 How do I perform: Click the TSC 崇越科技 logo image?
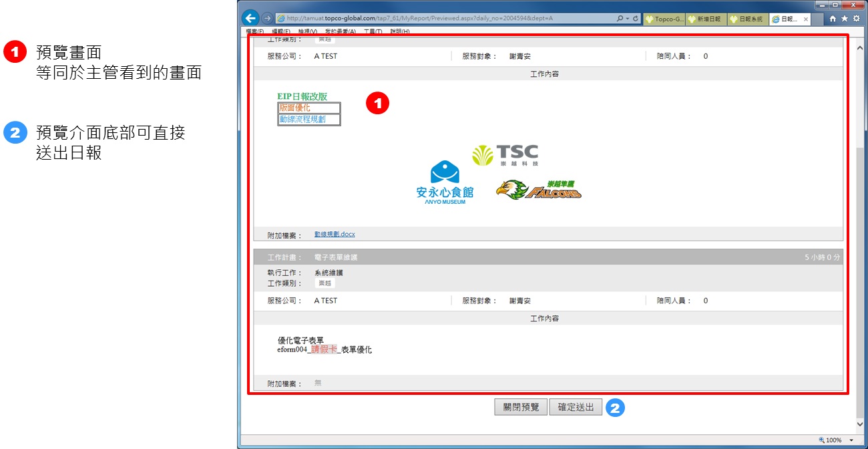pyautogui.click(x=505, y=155)
